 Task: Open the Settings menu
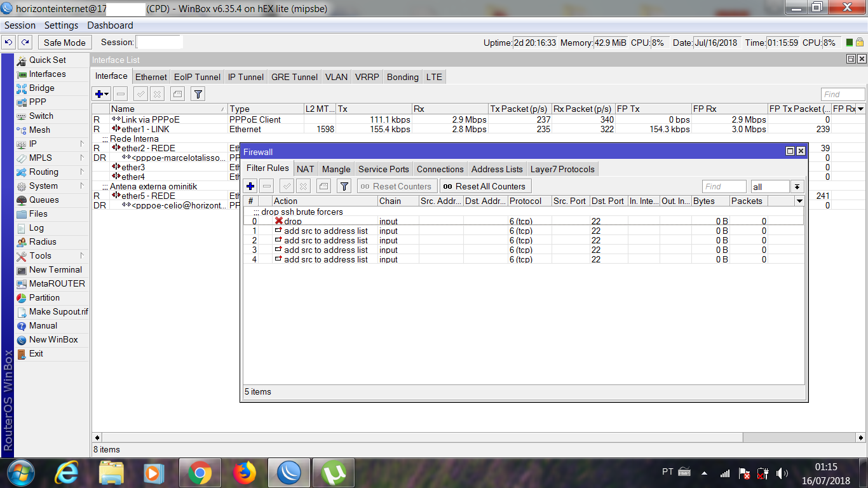[62, 25]
